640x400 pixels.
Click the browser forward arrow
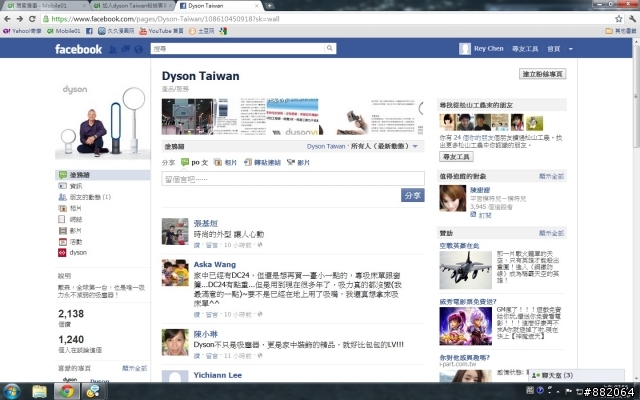tap(20, 19)
